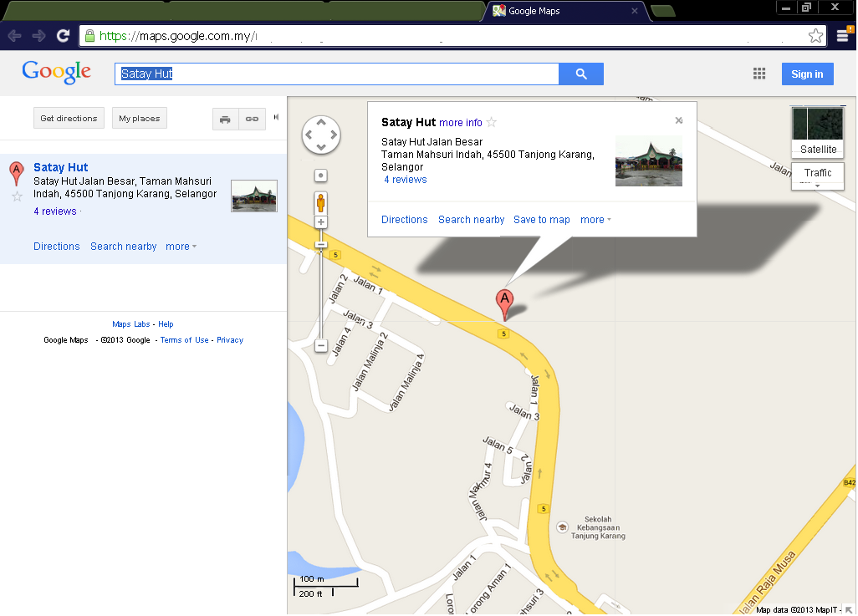This screenshot has height=616, width=858.
Task: Click Save to map in the info window
Action: click(542, 220)
